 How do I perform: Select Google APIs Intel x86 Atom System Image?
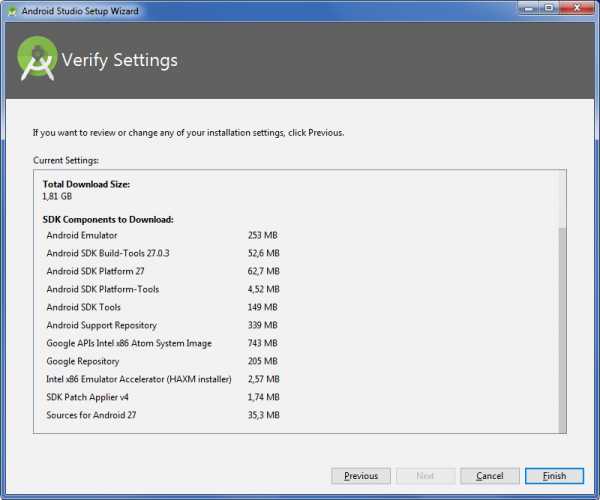click(129, 343)
